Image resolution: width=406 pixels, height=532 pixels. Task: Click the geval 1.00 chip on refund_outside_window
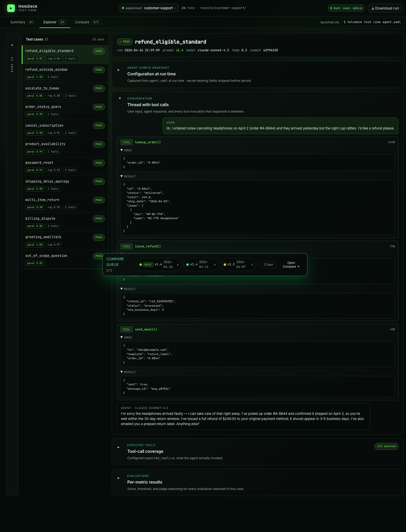tap(35, 77)
